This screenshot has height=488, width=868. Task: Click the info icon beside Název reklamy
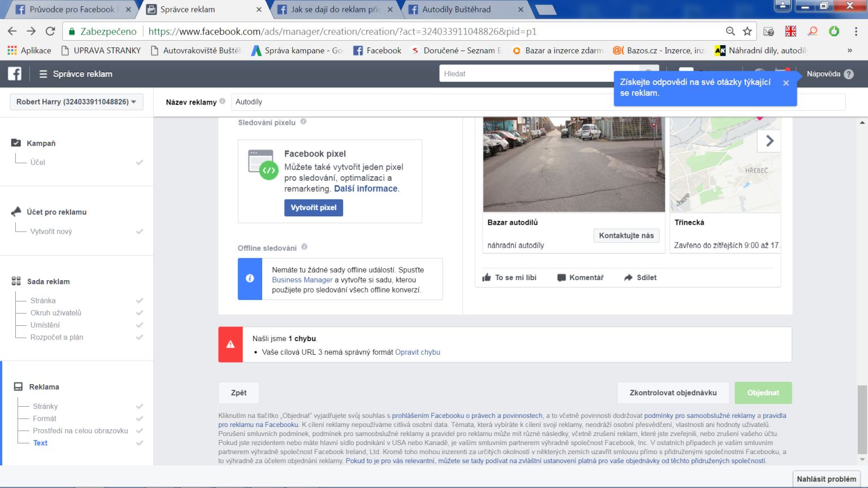click(223, 101)
